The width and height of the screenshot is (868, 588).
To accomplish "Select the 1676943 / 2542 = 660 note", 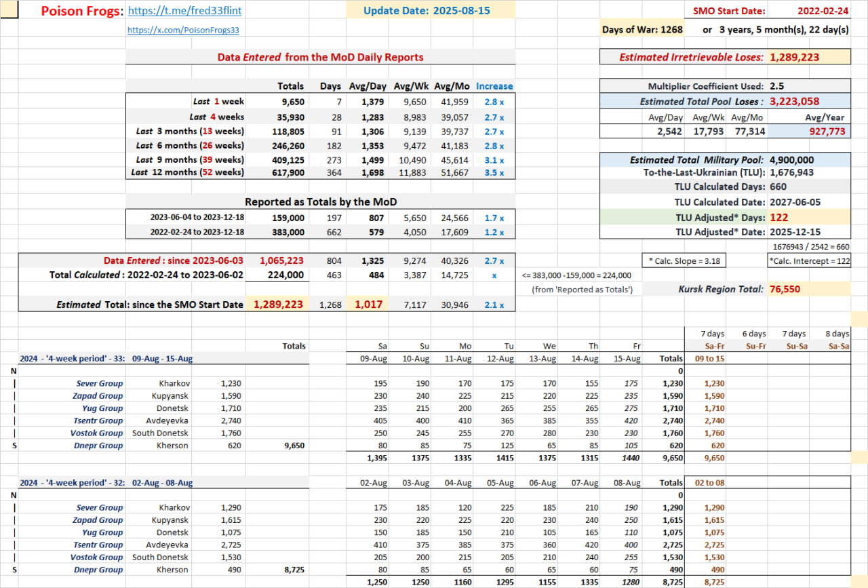I will point(812,247).
